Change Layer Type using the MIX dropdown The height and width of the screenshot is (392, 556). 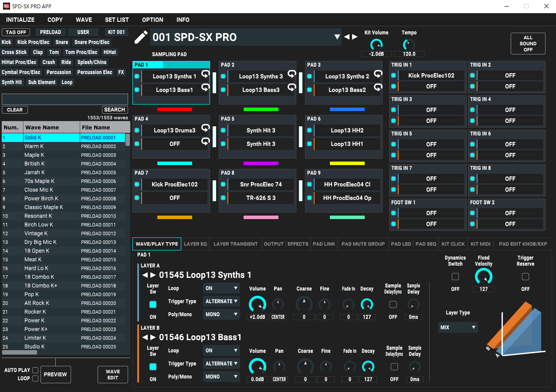(x=458, y=327)
